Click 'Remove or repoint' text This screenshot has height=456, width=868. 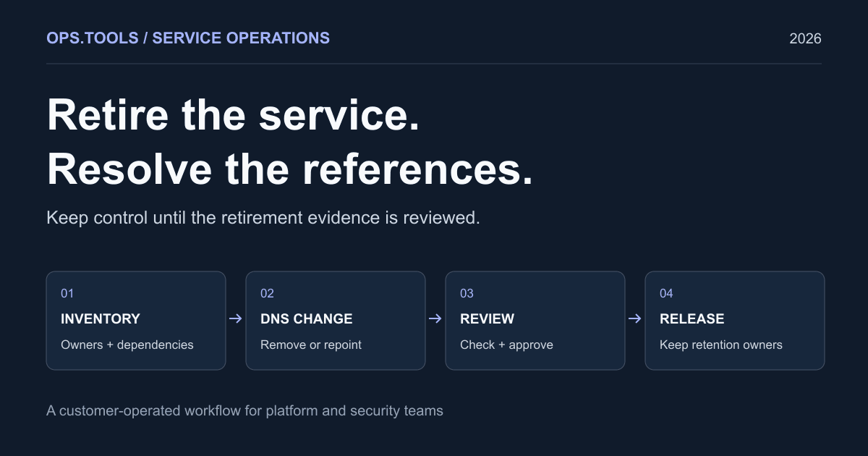coord(311,345)
